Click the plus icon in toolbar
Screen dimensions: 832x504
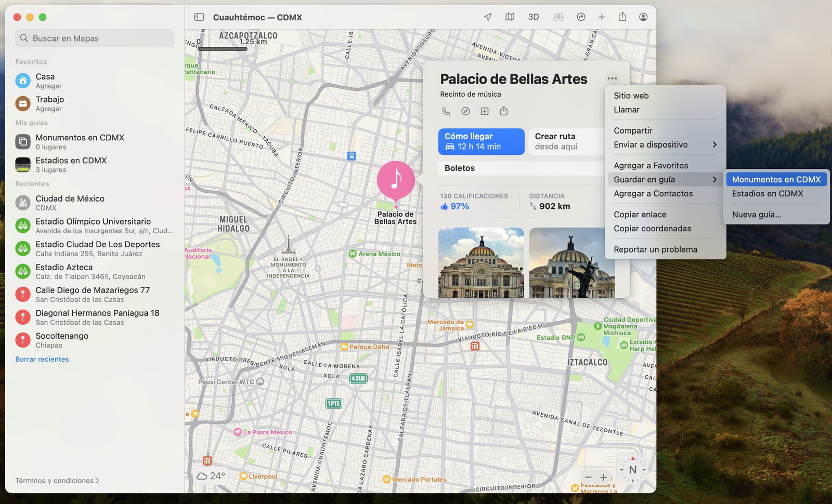[x=602, y=17]
